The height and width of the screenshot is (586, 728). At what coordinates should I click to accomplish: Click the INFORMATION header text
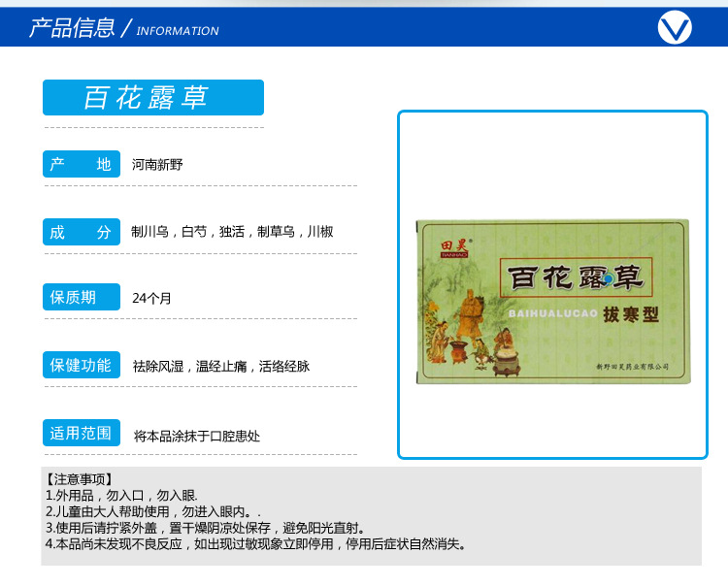tap(178, 31)
